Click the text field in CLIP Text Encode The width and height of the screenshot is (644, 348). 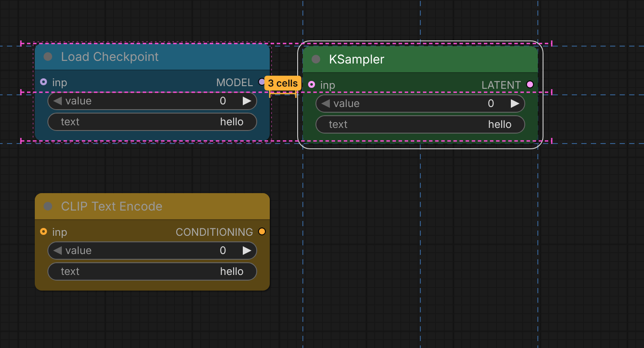click(152, 271)
